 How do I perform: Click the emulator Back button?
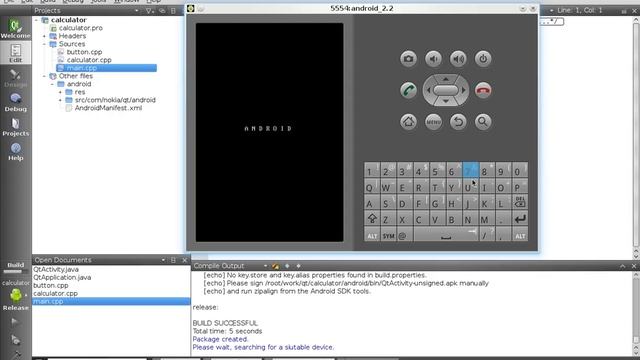458,122
